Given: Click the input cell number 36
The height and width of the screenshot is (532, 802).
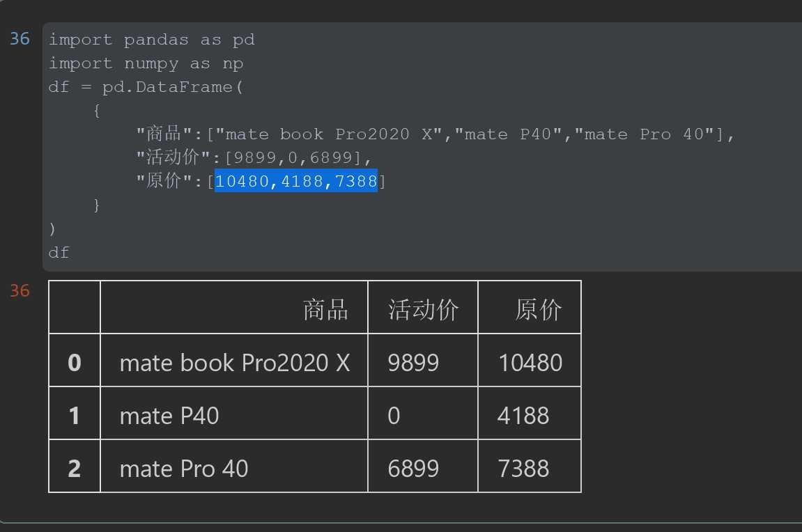Looking at the screenshot, I should tap(20, 39).
